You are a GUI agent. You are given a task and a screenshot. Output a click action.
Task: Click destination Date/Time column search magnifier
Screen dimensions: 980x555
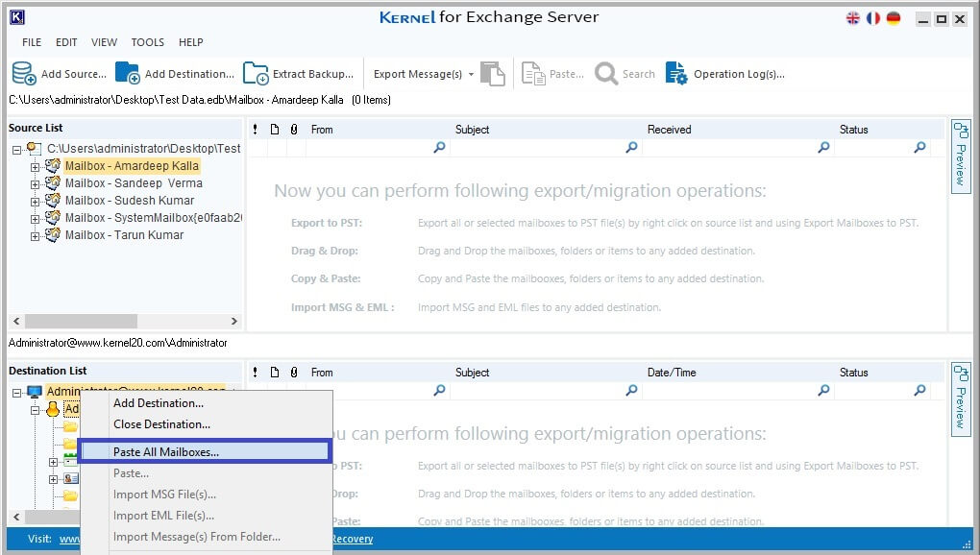pyautogui.click(x=823, y=390)
